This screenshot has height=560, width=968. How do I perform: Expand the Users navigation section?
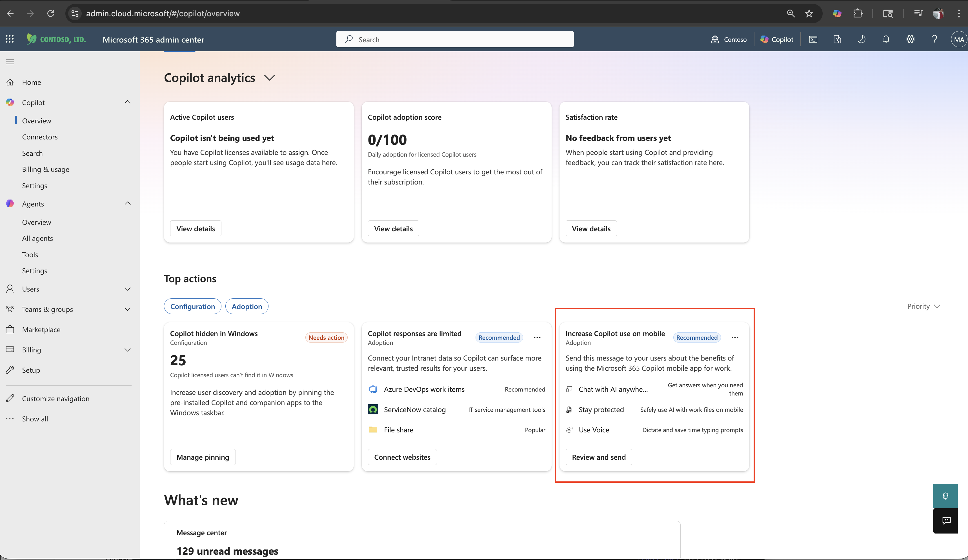[x=69, y=289]
